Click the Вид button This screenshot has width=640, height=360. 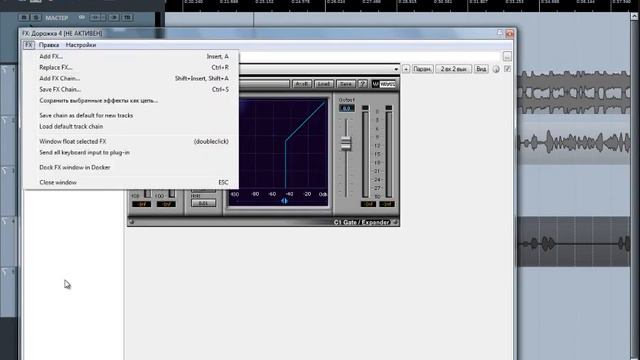[481, 69]
